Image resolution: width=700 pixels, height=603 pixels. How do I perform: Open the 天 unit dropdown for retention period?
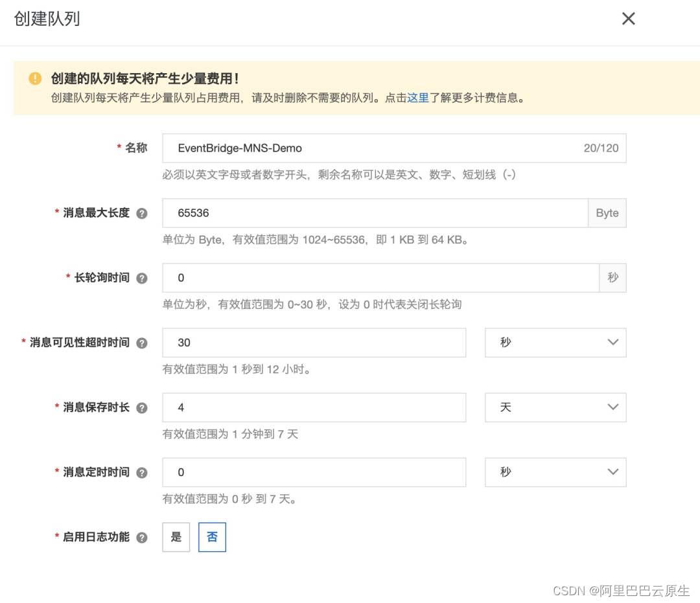pos(555,407)
